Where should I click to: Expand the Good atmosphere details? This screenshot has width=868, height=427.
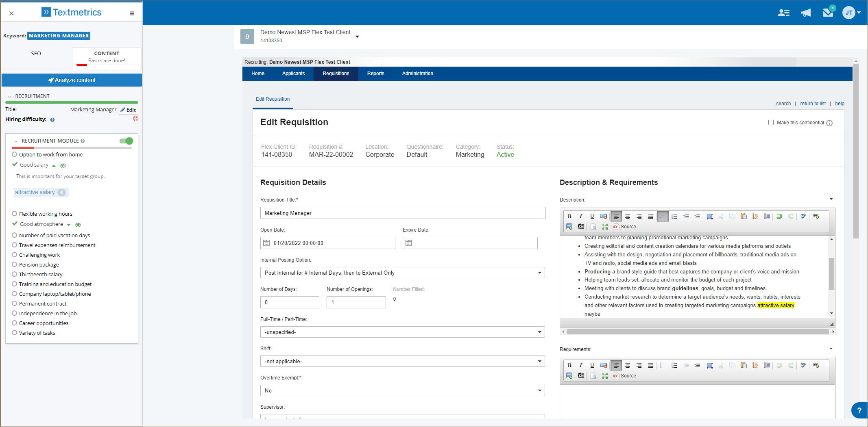(69, 225)
